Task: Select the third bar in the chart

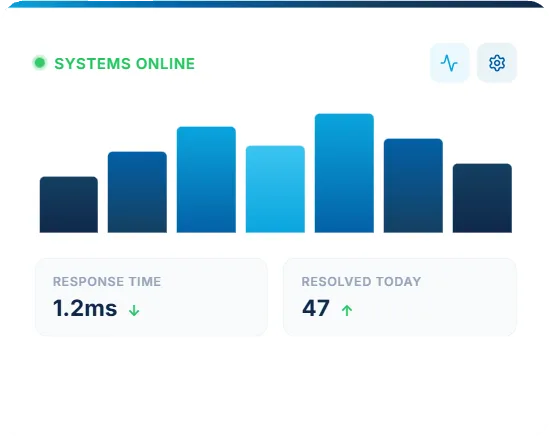Action: 206,180
